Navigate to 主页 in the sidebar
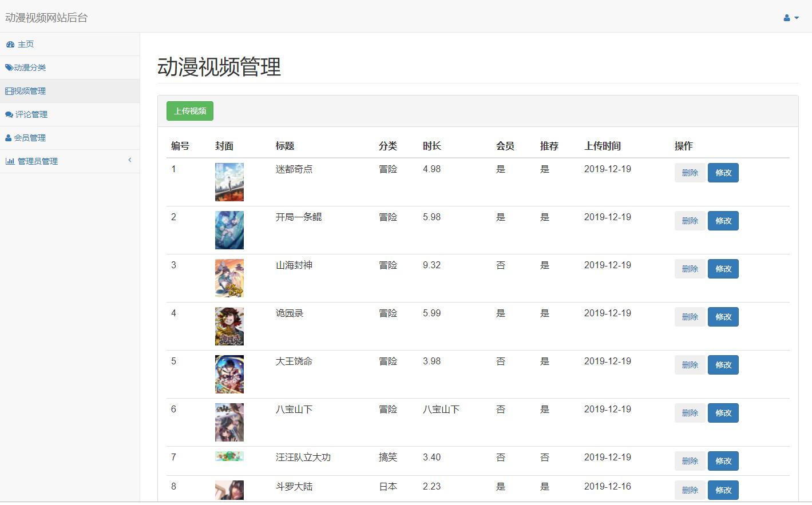The height and width of the screenshot is (505, 812). (x=25, y=44)
